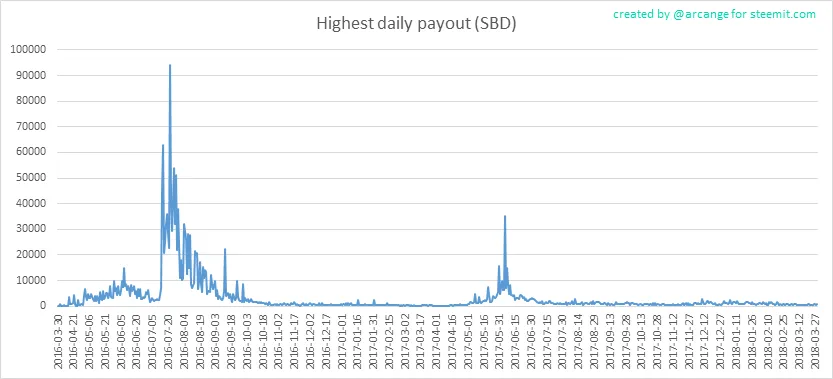Image resolution: width=833 pixels, height=379 pixels.
Task: Click the June 2017 line peak near 35000
Action: pyautogui.click(x=505, y=216)
